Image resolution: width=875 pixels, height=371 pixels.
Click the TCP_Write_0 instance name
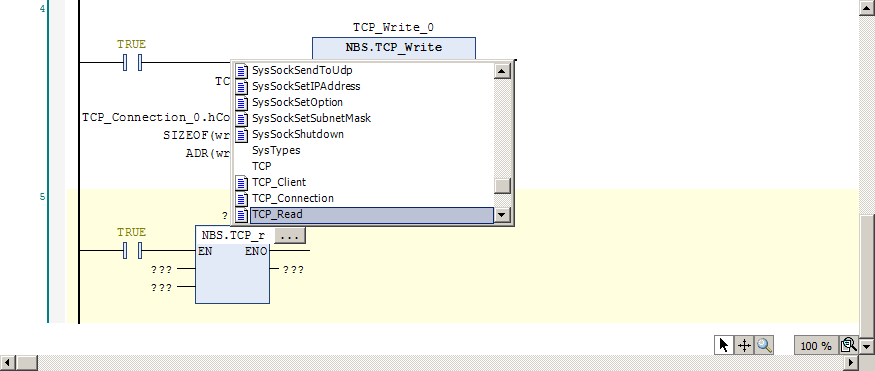393,27
